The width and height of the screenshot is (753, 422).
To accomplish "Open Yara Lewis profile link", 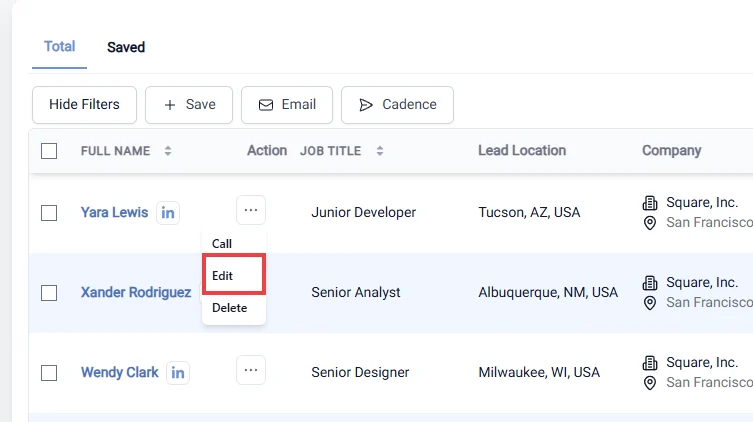I will [x=114, y=212].
